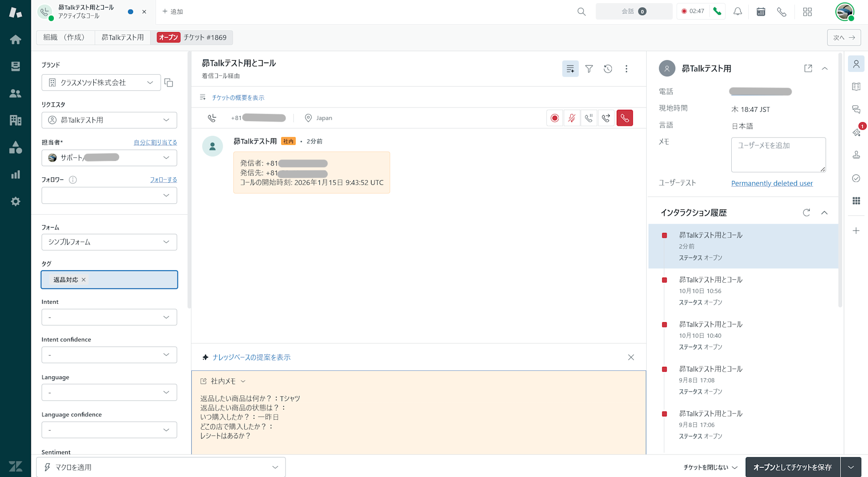Image resolution: width=868 pixels, height=477 pixels.
Task: Open the search magnifier icon
Action: (x=581, y=12)
